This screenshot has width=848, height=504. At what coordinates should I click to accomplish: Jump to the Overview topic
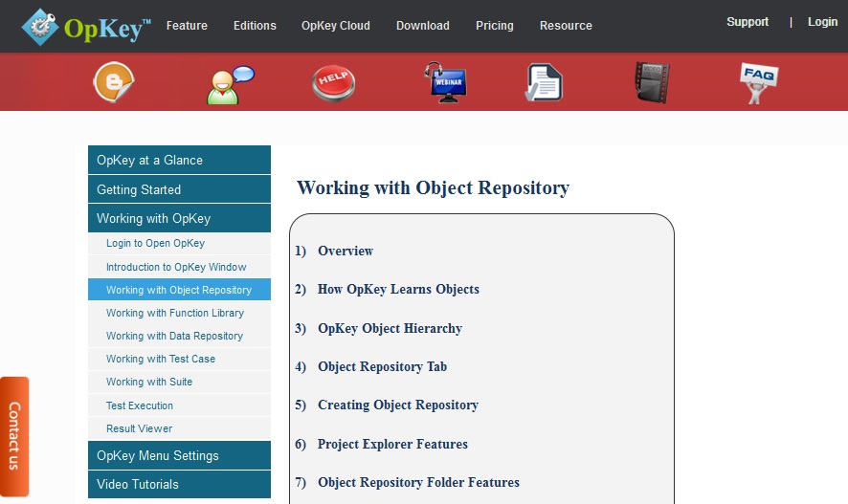[346, 251]
